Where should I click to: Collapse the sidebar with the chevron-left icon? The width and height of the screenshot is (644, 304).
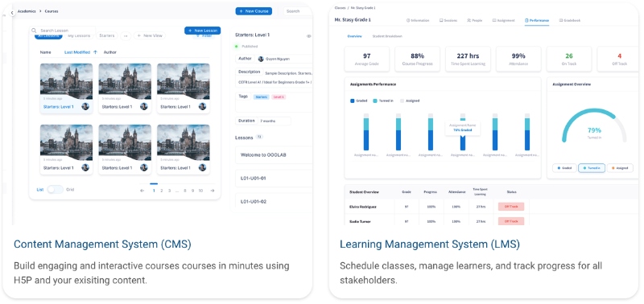pyautogui.click(x=12, y=13)
